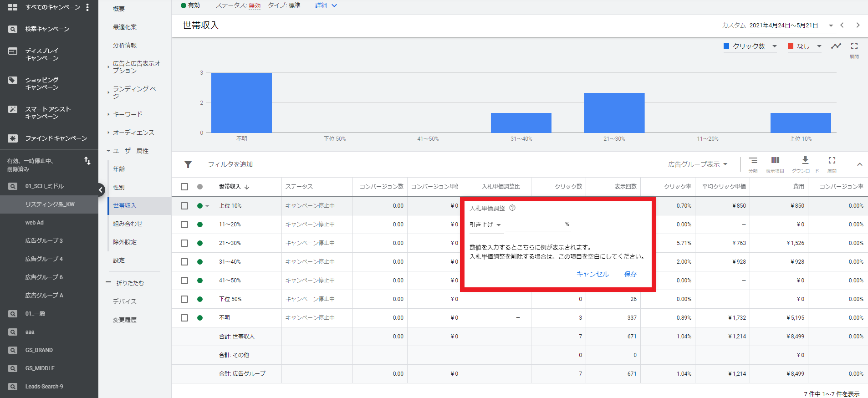The height and width of the screenshot is (398, 868).
Task: Open the columns (表示項目) icon
Action: [x=775, y=160]
